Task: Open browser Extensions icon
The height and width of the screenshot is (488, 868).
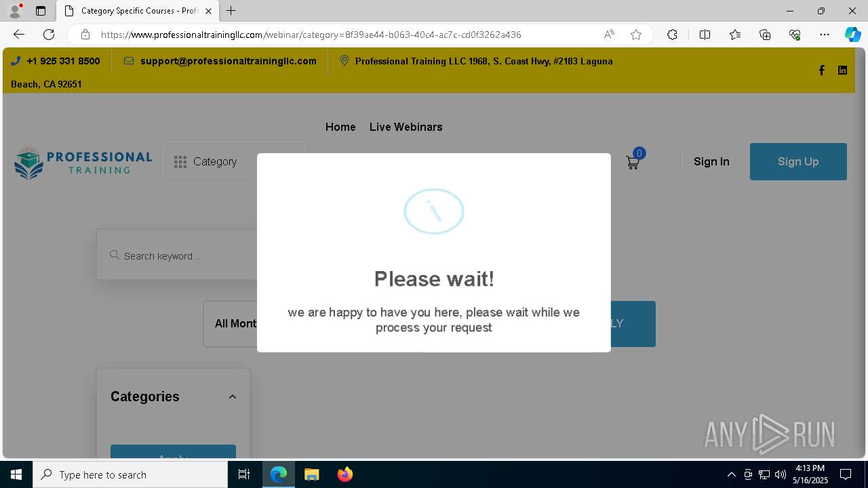Action: (x=672, y=35)
